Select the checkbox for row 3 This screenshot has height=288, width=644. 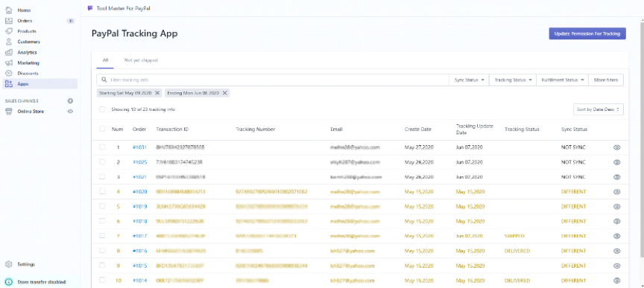click(102, 176)
